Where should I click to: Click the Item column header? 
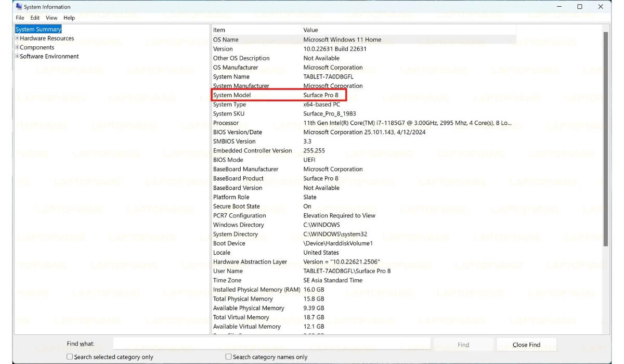point(256,30)
